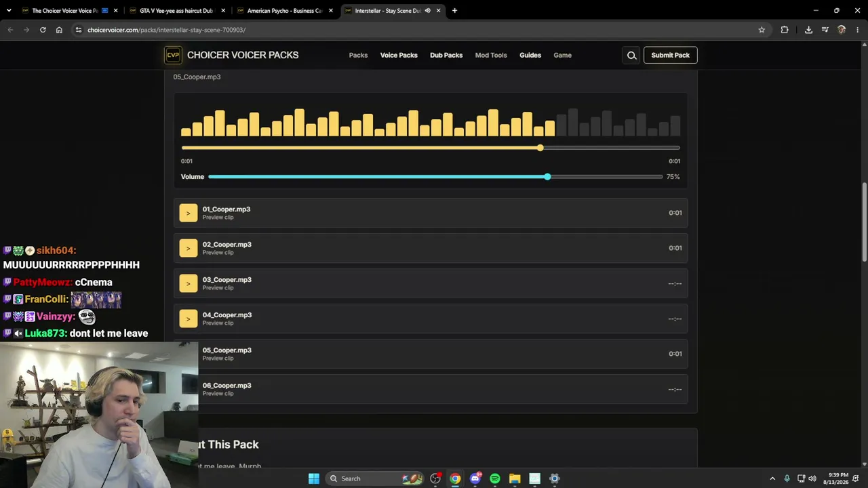Viewport: 868px width, 488px height.
Task: Open Chrome three-dot menu
Action: 858,30
